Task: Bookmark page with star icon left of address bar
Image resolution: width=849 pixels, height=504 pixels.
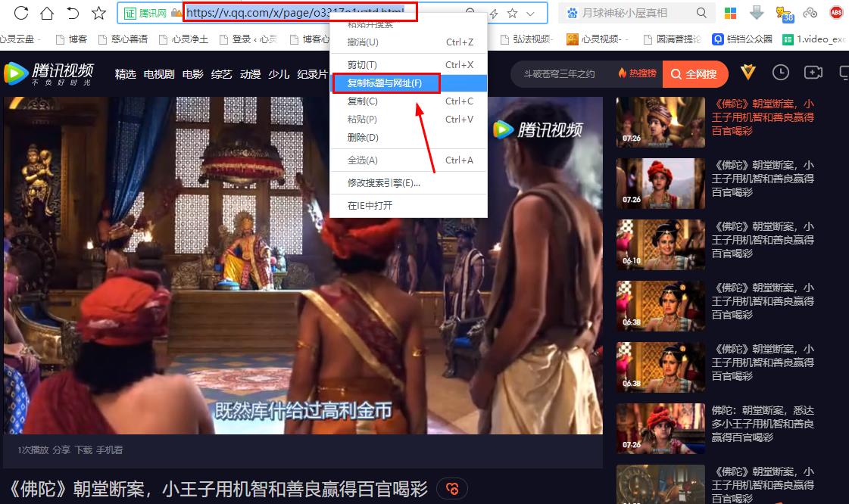Action: pyautogui.click(x=98, y=12)
